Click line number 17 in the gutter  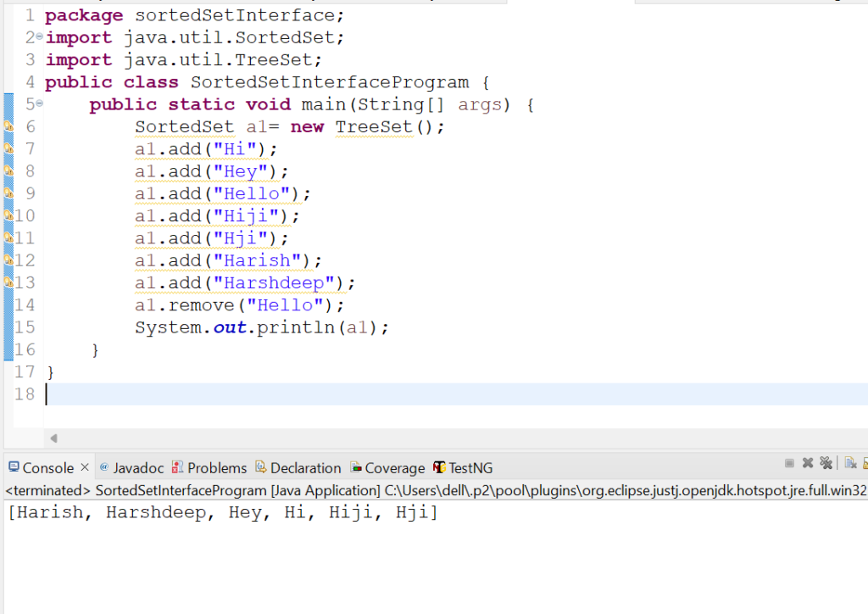25,371
